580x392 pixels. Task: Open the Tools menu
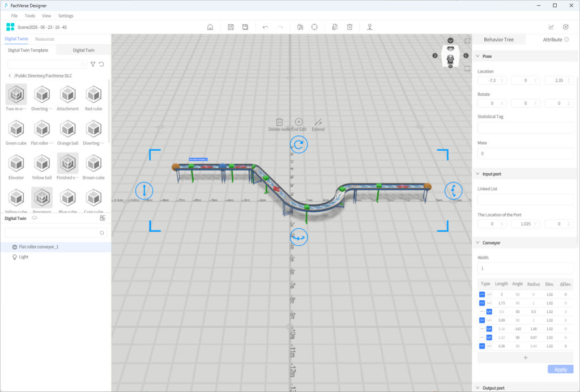[x=29, y=15]
